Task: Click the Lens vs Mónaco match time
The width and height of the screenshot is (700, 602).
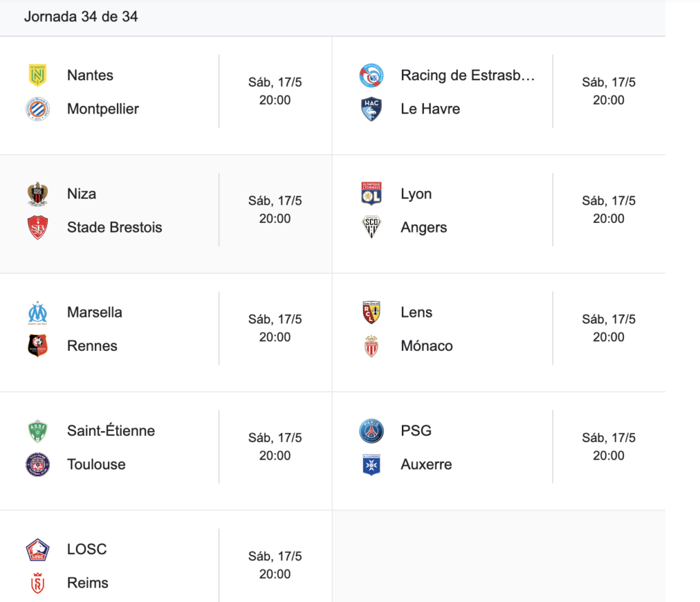Action: pos(608,337)
